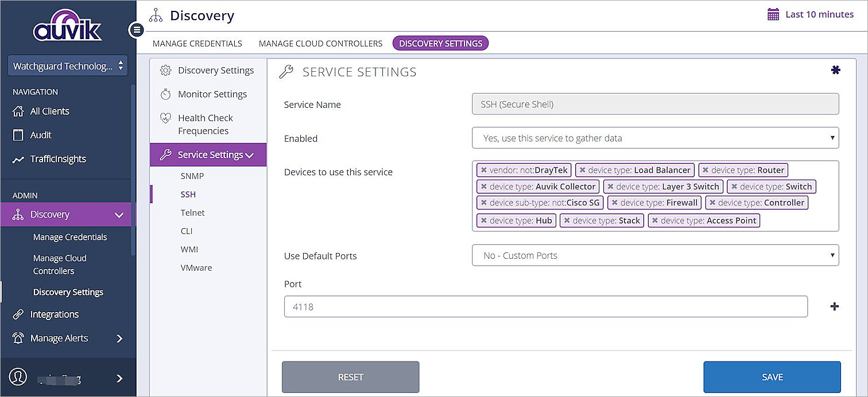
Task: Click the asterisk icon near Service Settings header
Action: tap(836, 69)
